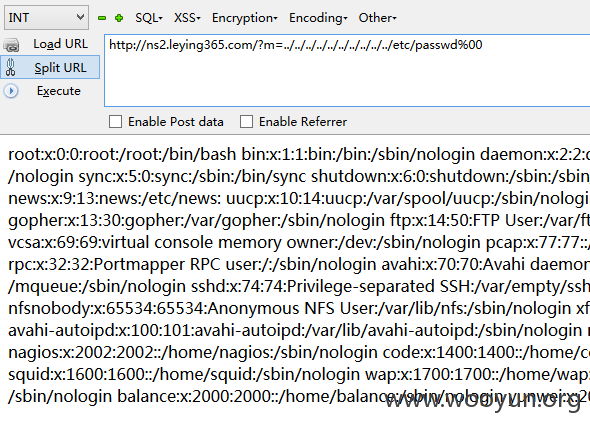
Task: Click the green plus icon in HackBar
Action: click(119, 18)
